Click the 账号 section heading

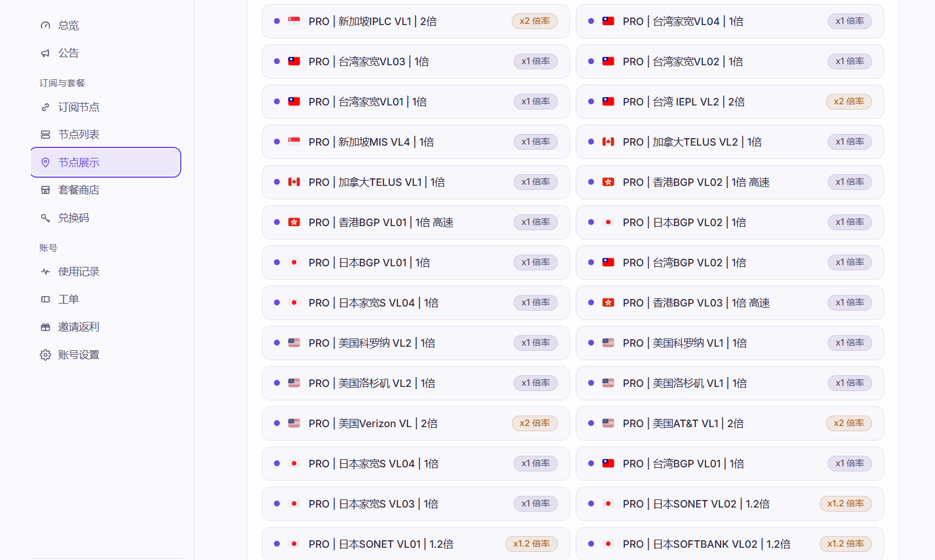pyautogui.click(x=48, y=248)
